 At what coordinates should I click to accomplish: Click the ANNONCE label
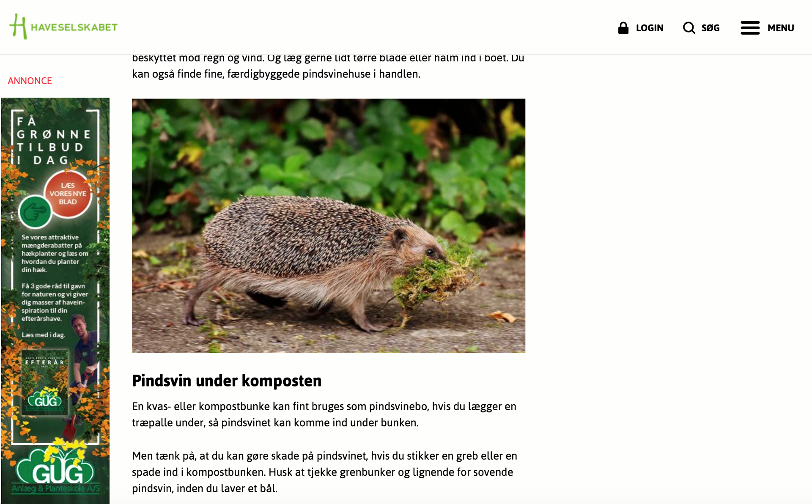[30, 81]
